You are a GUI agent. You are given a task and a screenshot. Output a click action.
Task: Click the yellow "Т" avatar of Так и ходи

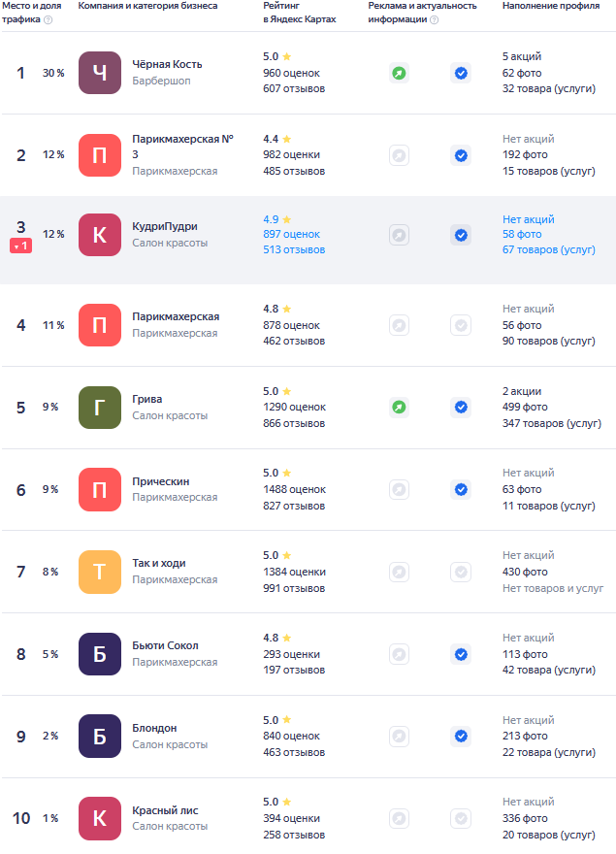[x=100, y=572]
